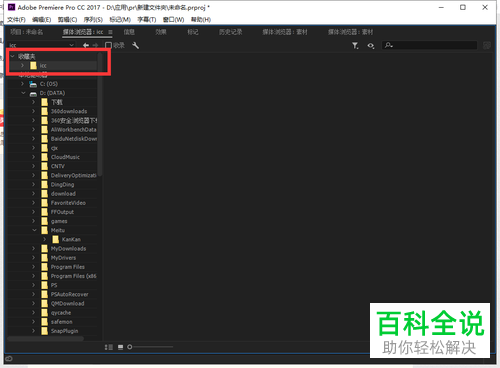Switch to the 项目: 未命名 tab
Screen dimensions: 500x368
pos(26,32)
